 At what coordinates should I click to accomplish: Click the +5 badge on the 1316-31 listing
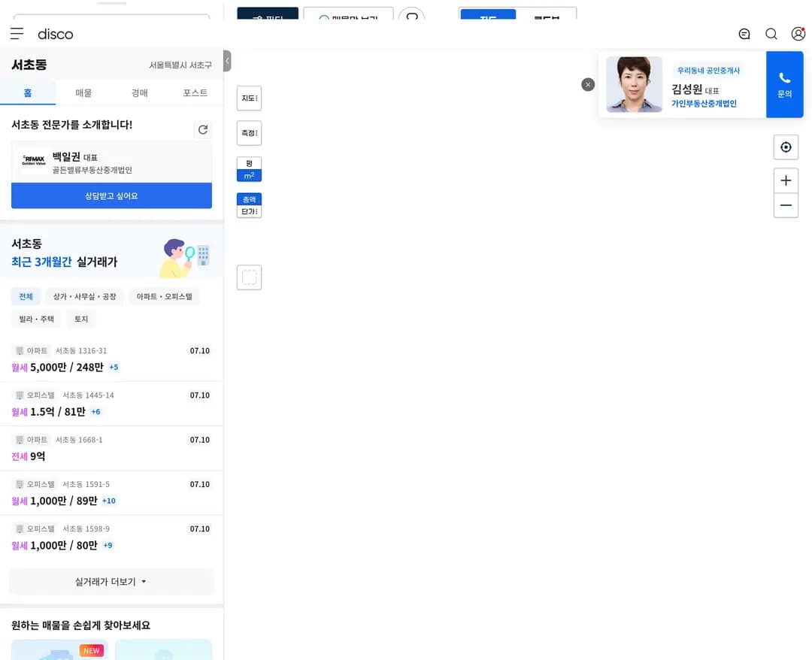[x=114, y=367]
